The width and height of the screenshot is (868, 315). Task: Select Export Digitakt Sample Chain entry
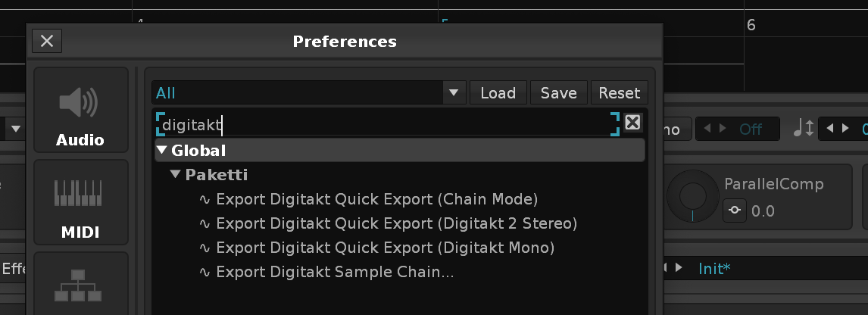tap(335, 273)
